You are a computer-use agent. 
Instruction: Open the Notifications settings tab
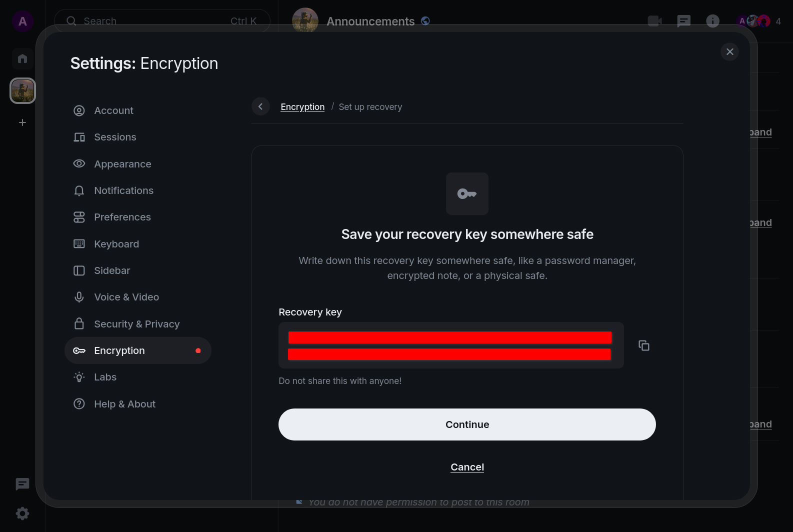[123, 190]
